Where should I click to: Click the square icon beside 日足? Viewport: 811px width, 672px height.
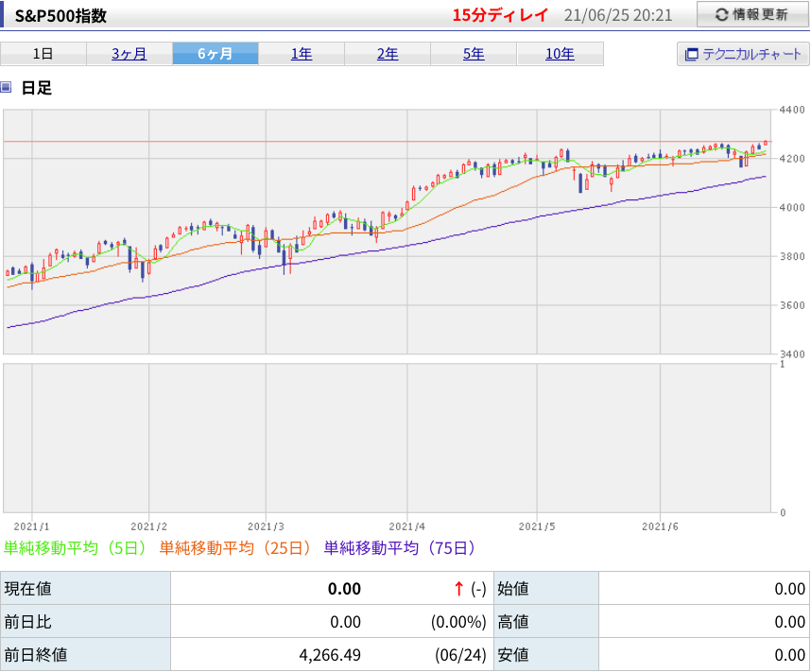click(x=6, y=87)
